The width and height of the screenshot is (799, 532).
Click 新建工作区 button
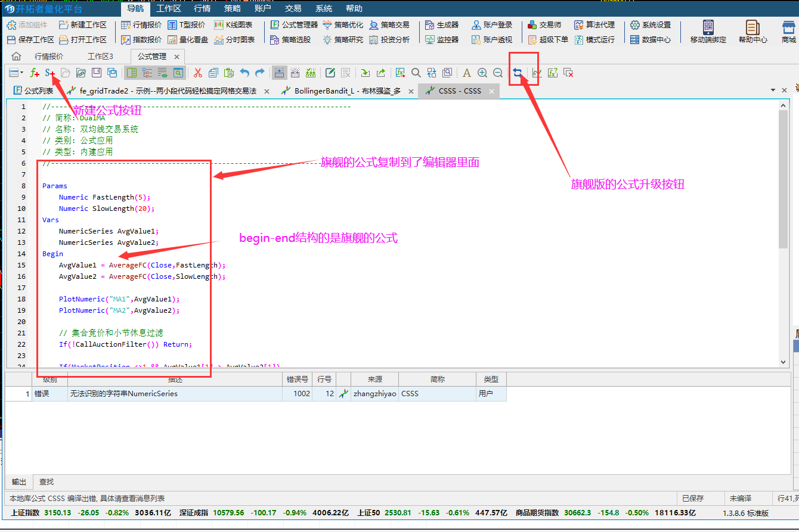click(83, 24)
